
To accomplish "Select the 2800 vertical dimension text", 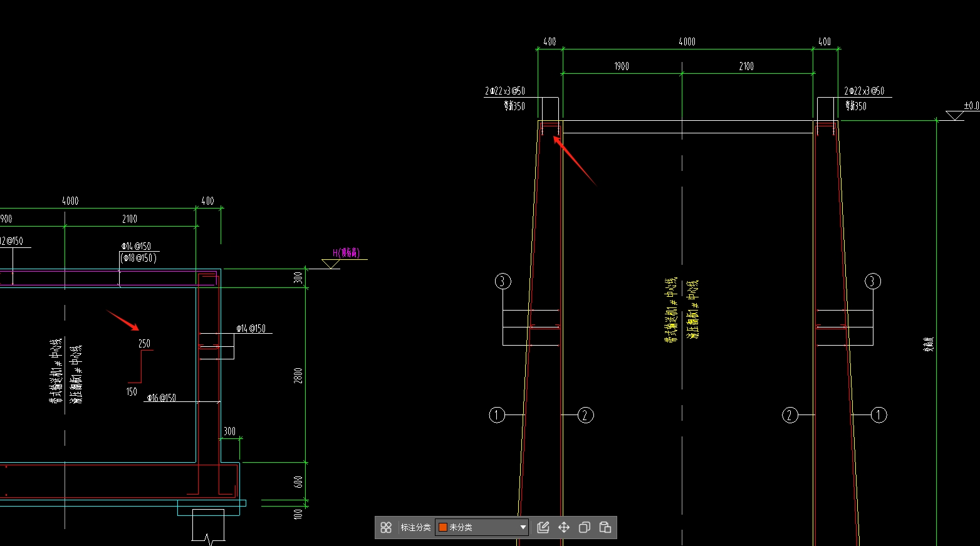I will [298, 376].
